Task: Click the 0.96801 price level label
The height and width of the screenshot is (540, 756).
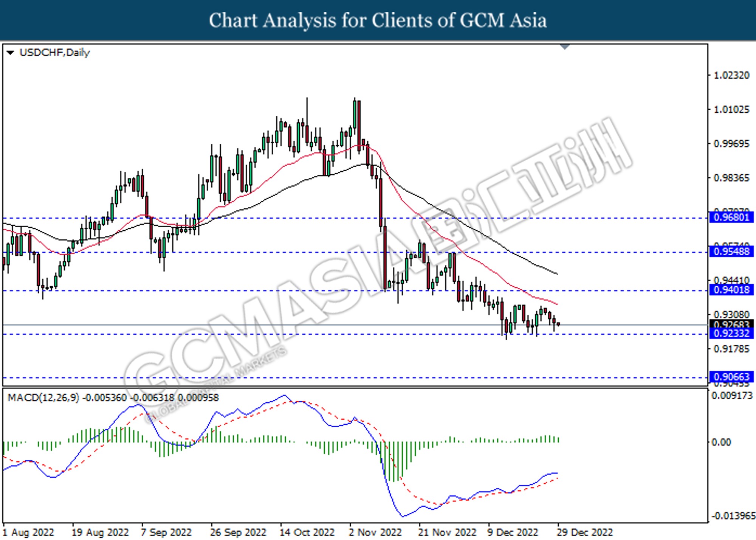Action: click(731, 217)
